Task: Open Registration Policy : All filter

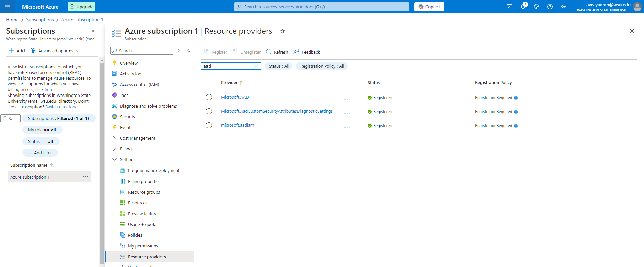Action: 322,66
